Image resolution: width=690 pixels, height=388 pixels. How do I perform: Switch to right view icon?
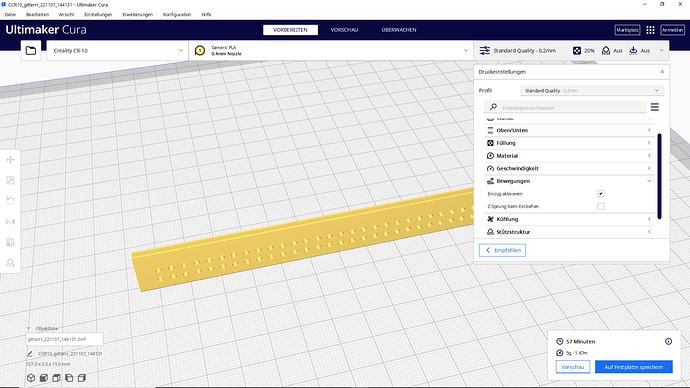[x=82, y=378]
